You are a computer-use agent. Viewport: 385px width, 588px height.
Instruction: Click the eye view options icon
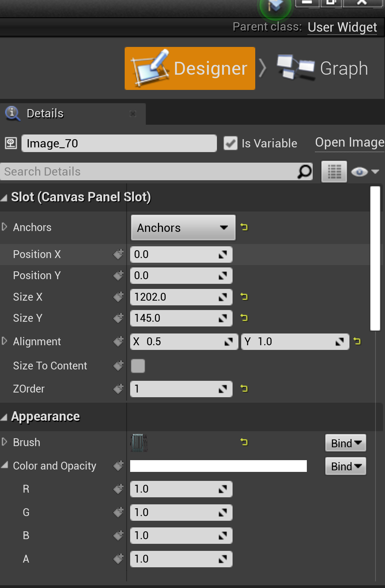click(359, 171)
